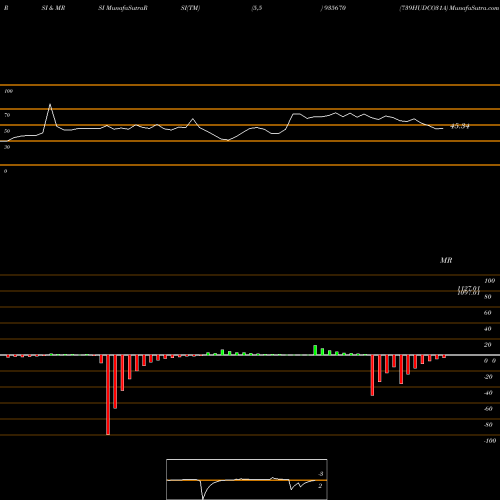Click the 60 label on the MR axis

[488, 313]
